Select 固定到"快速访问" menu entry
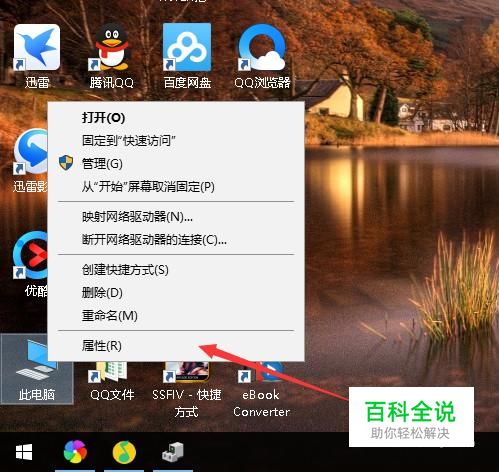This screenshot has width=499, height=472. 176,141
